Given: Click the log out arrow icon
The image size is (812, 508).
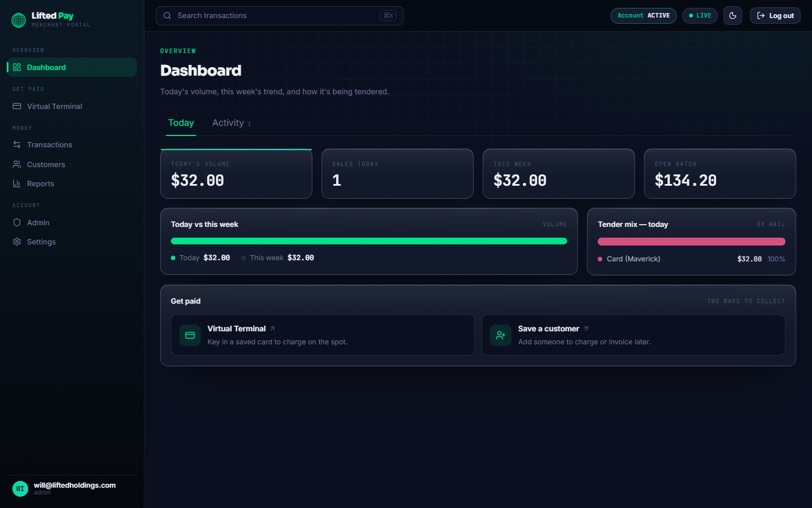Looking at the screenshot, I should click(x=761, y=16).
